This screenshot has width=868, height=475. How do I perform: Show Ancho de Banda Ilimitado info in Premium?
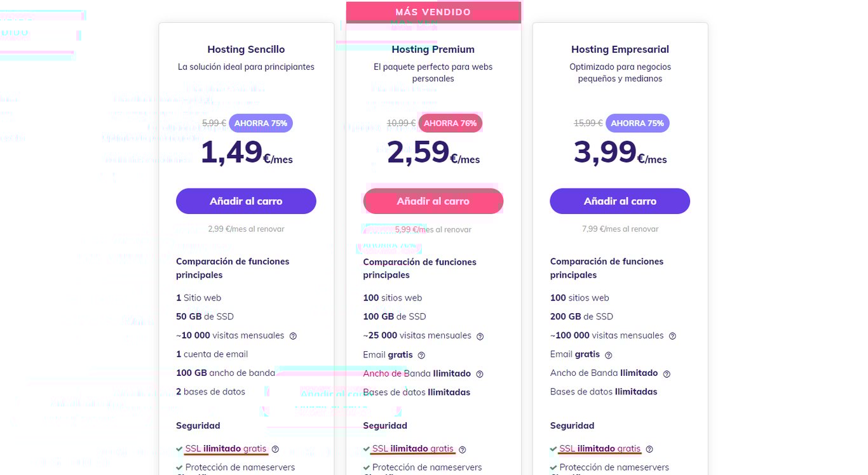pos(480,374)
